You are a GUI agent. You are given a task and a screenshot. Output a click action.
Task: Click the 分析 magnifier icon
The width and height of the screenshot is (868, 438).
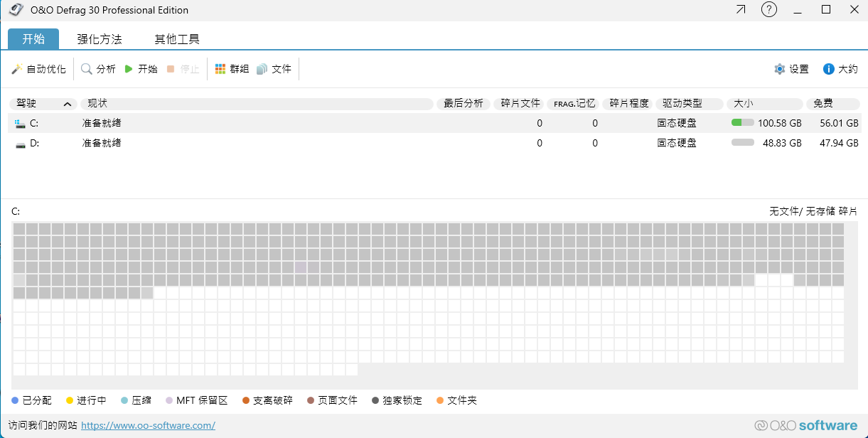pos(87,69)
